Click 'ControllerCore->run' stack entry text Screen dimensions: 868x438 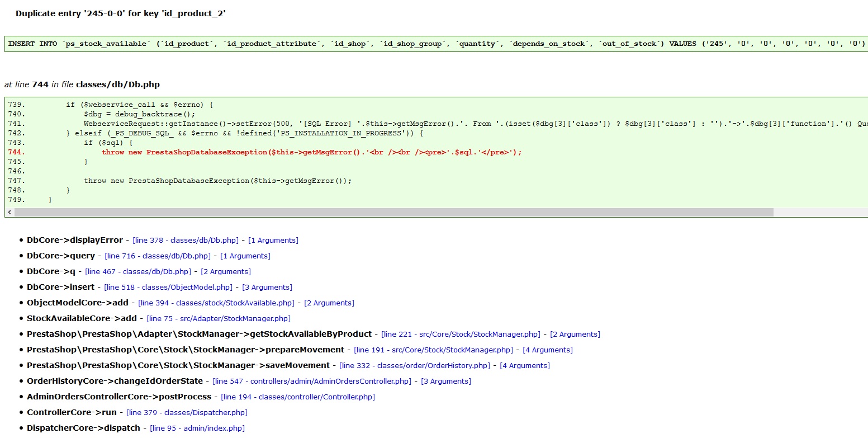(x=72, y=412)
